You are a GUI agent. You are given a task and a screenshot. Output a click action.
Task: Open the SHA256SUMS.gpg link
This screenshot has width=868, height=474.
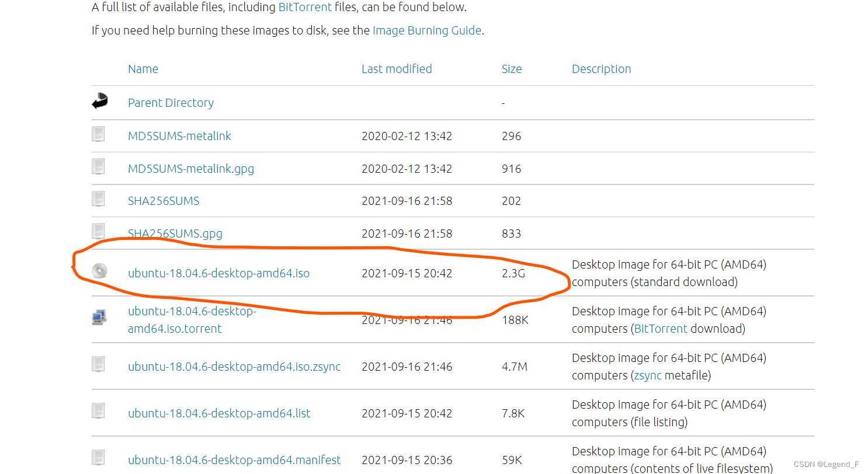[x=175, y=233]
